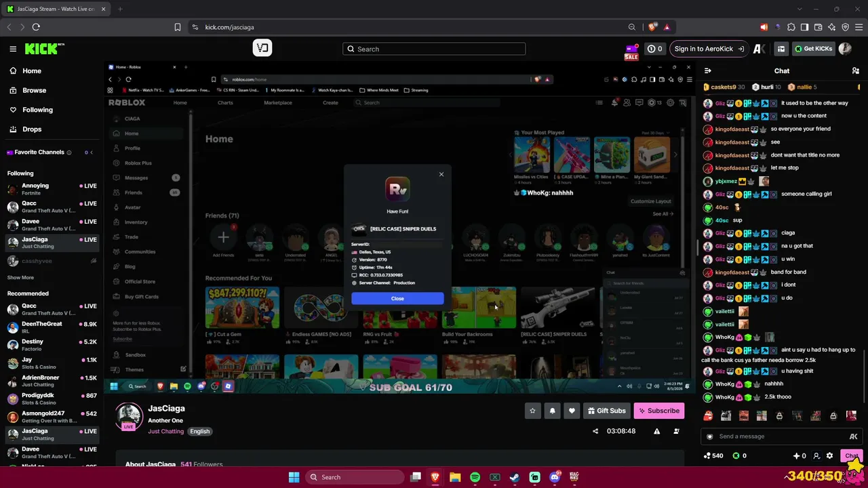Click the Get KICKs button

coord(813,49)
